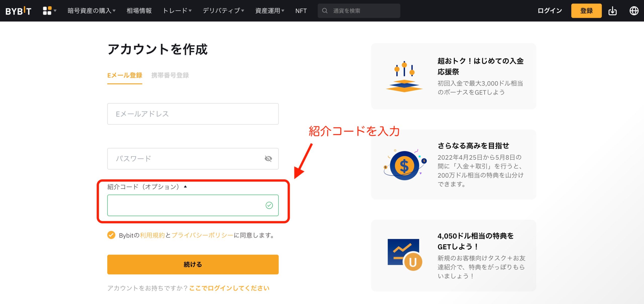Open the プライバシーポリシー link
This screenshot has width=644, height=304.
point(203,235)
